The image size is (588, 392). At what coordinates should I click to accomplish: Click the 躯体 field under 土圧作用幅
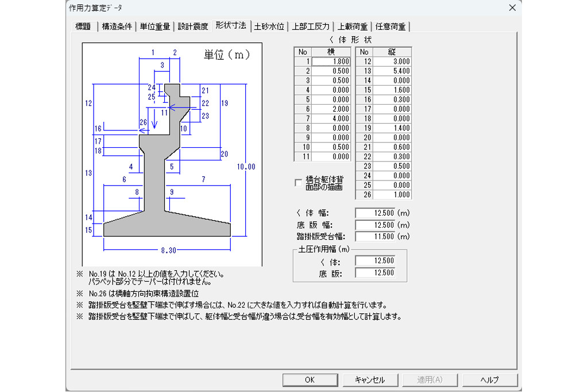tap(376, 260)
